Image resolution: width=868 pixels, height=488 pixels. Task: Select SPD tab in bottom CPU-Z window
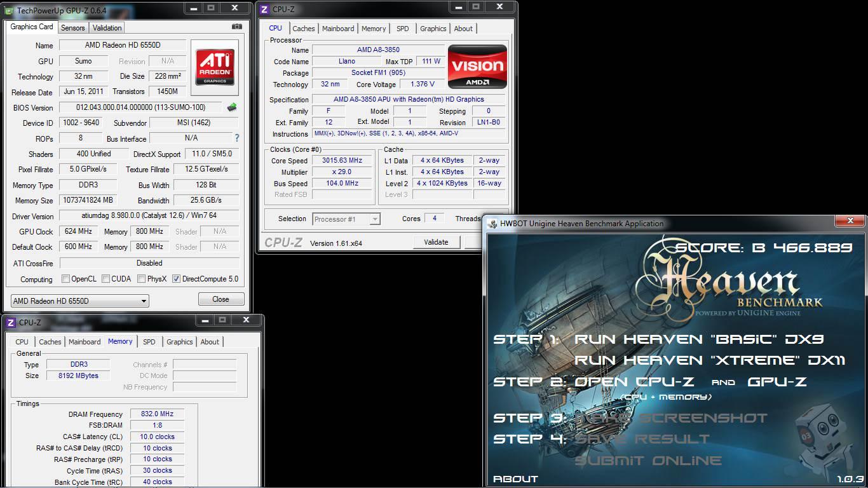pos(149,342)
